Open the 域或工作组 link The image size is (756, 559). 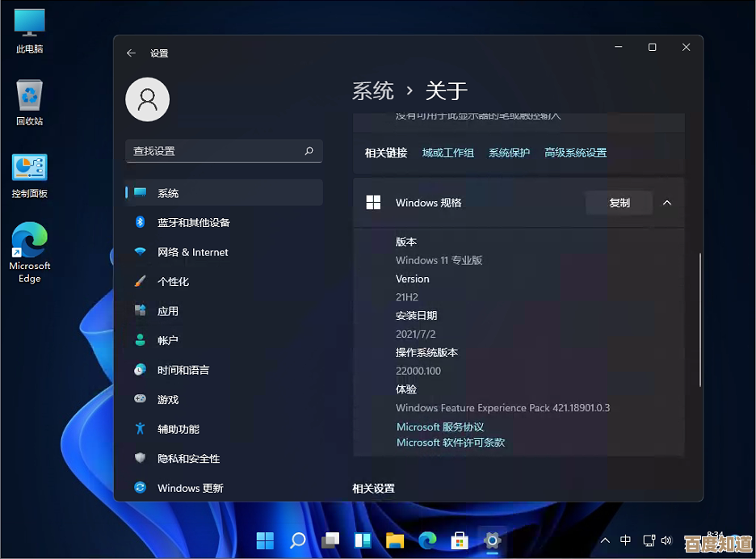click(x=447, y=153)
